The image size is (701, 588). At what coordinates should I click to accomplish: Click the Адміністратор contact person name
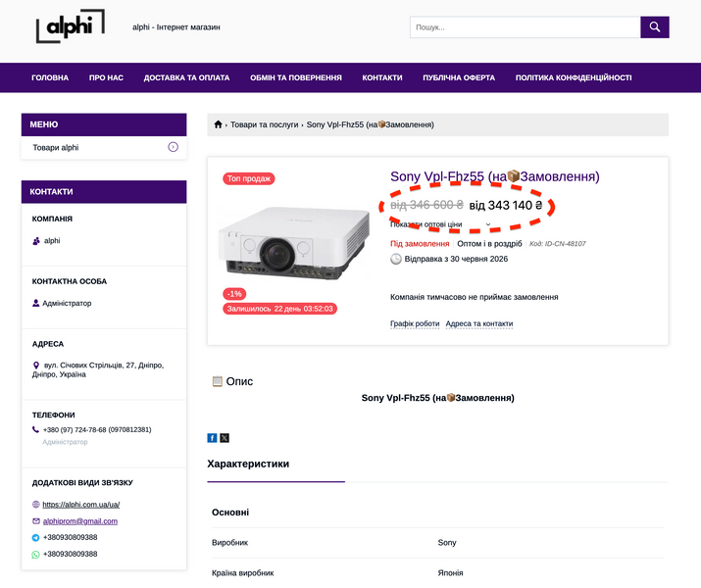click(x=67, y=303)
